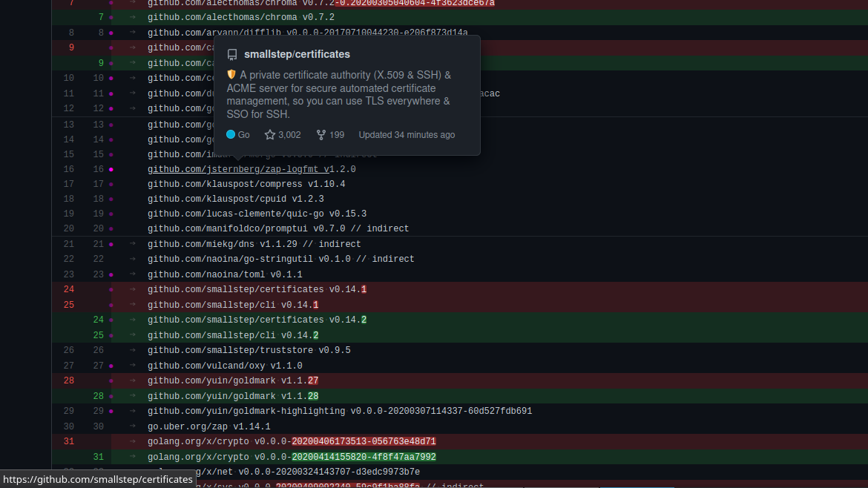Click the added yuin/goldmark v1.1.28 line

233,396
